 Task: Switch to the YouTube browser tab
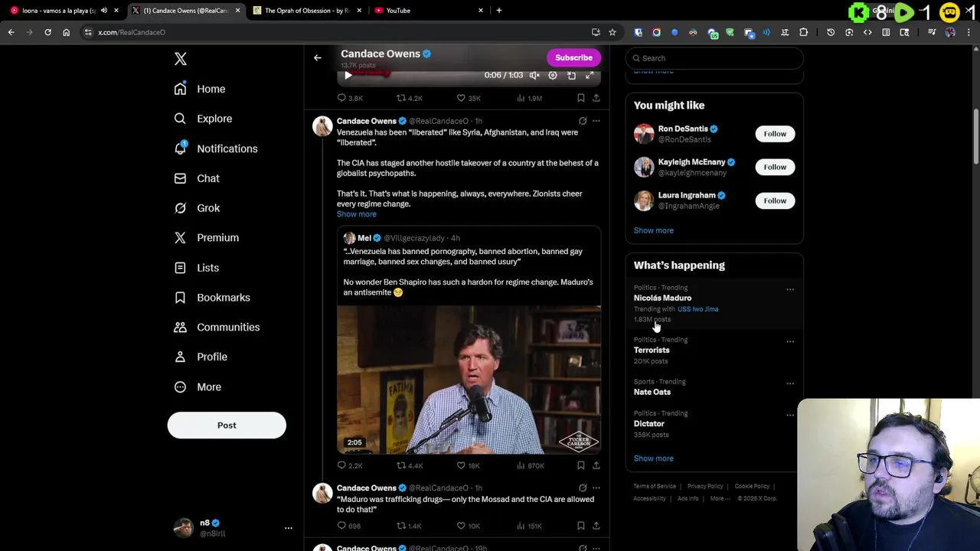[429, 11]
